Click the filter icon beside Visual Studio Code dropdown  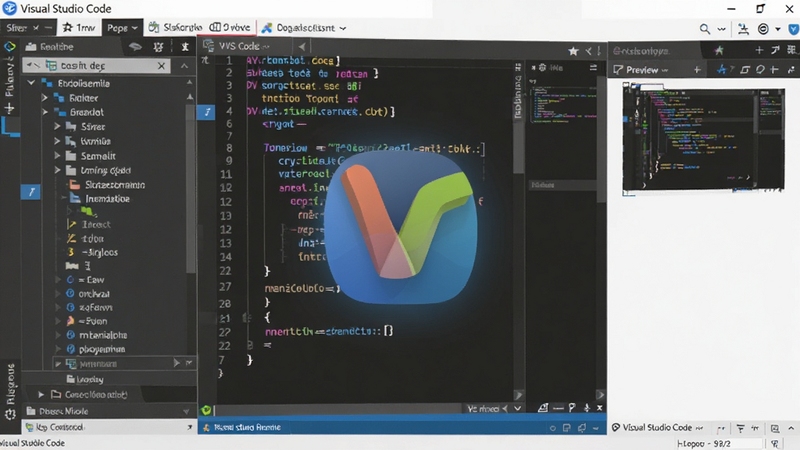pyautogui.click(x=740, y=428)
